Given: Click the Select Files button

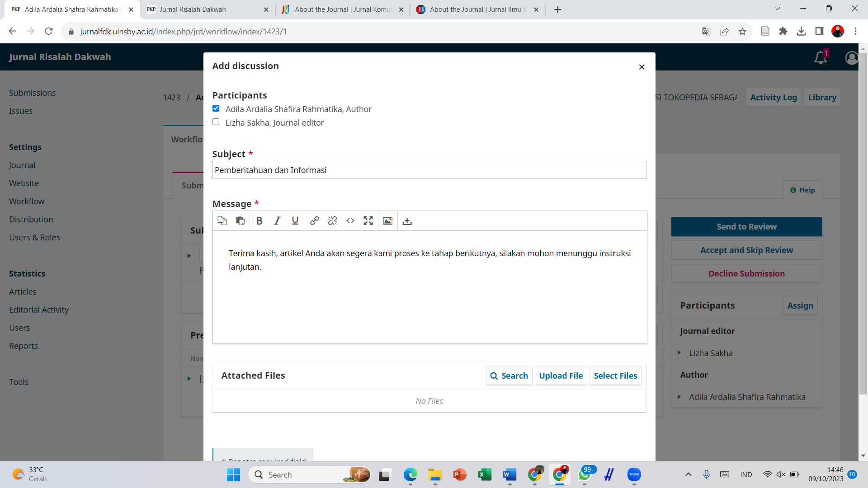Looking at the screenshot, I should click(615, 376).
